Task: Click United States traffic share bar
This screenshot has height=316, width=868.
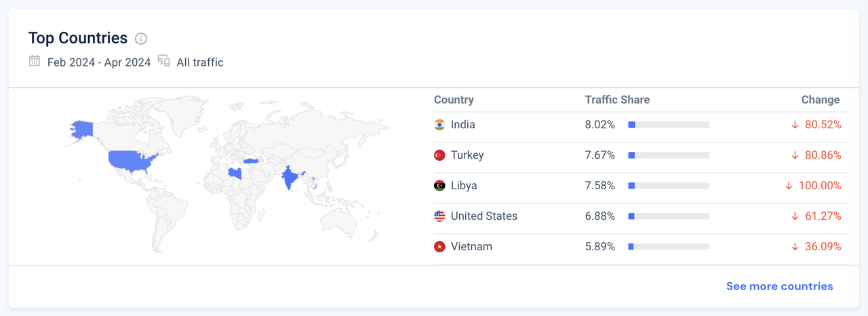Action: 668,216
